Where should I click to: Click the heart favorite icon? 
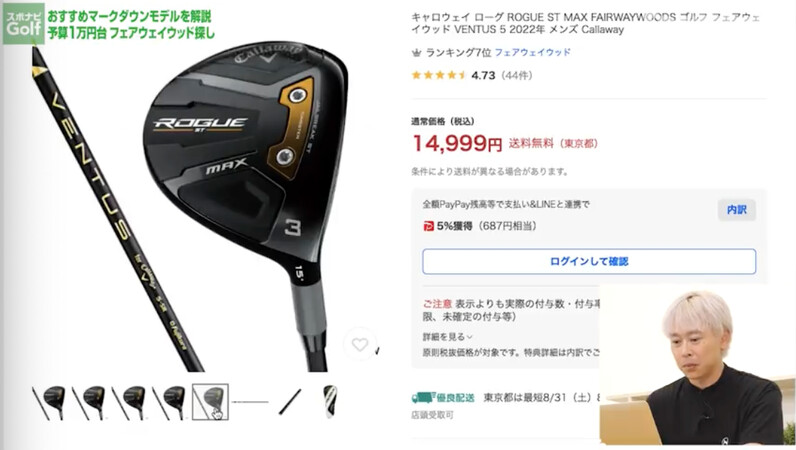pos(359,345)
